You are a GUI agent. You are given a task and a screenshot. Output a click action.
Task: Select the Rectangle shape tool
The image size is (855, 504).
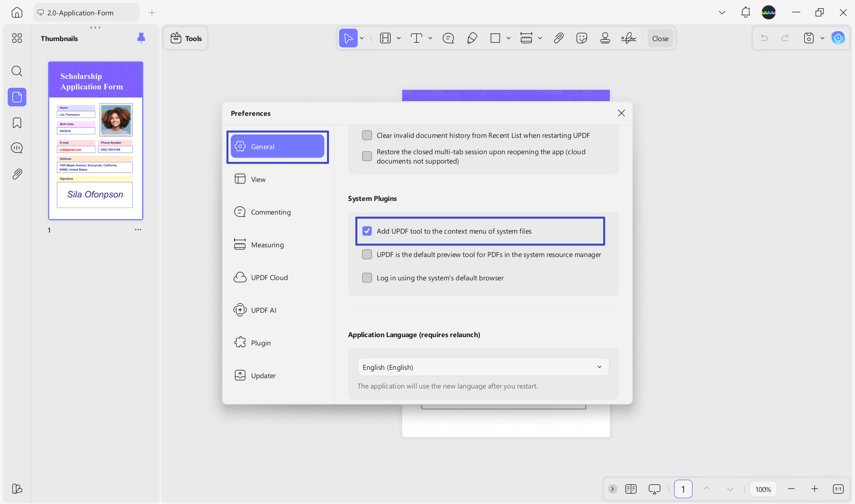tap(495, 38)
